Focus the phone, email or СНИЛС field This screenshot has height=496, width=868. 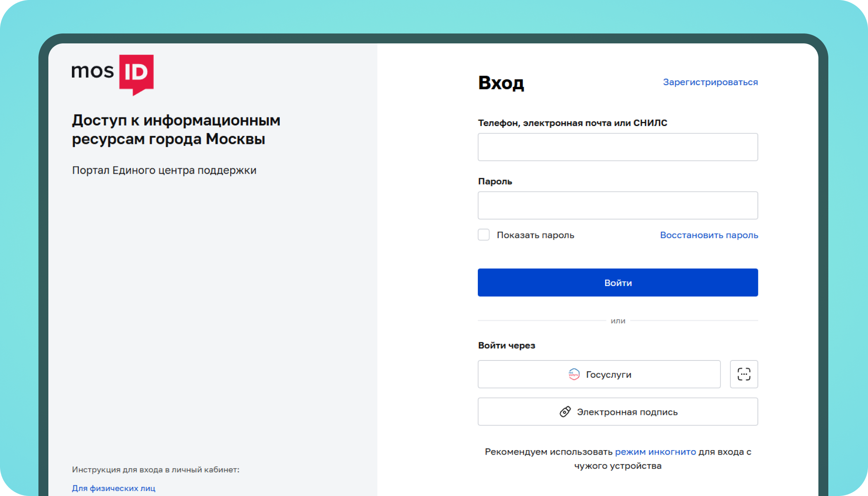tap(618, 147)
